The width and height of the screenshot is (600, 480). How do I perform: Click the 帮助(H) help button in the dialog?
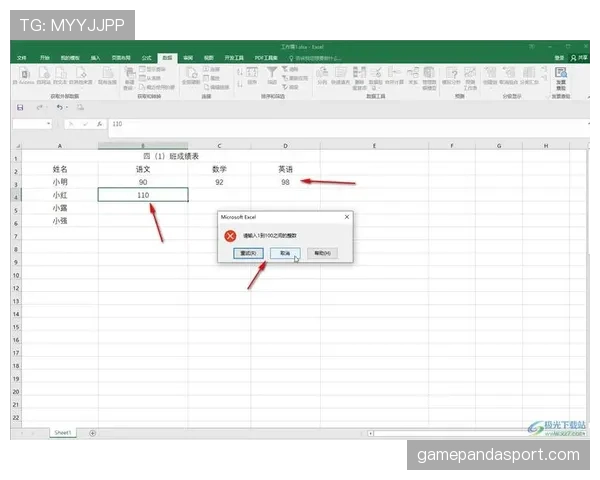click(x=322, y=253)
